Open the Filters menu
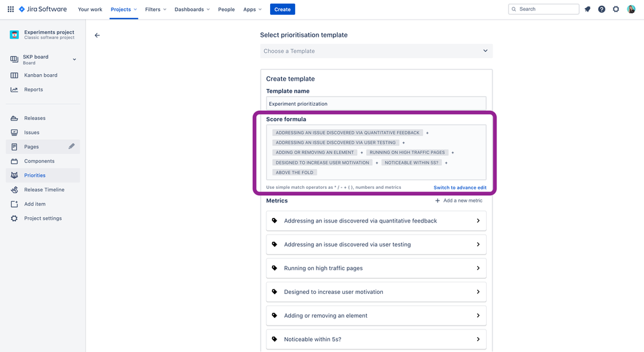Screen dimensions: 644x352 [155, 10]
